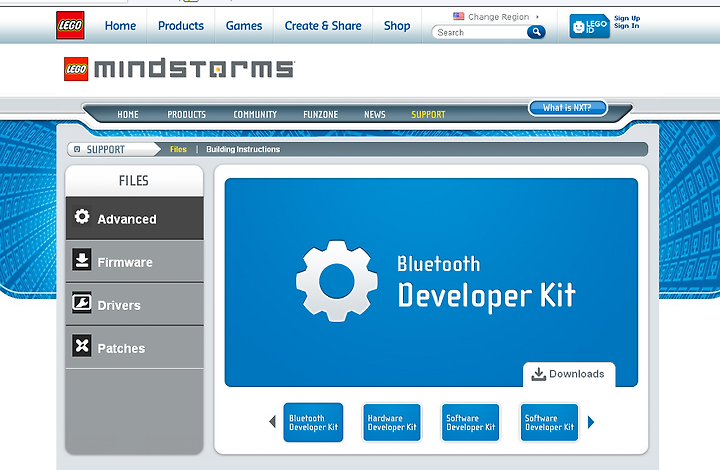Click the LEGO ID badge icon
The width and height of the screenshot is (720, 470).
590,26
